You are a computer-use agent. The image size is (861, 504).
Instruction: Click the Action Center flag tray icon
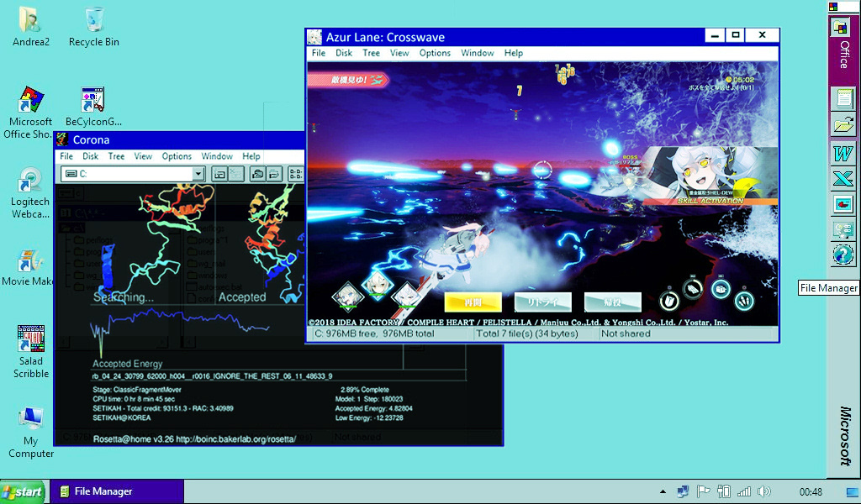(703, 491)
